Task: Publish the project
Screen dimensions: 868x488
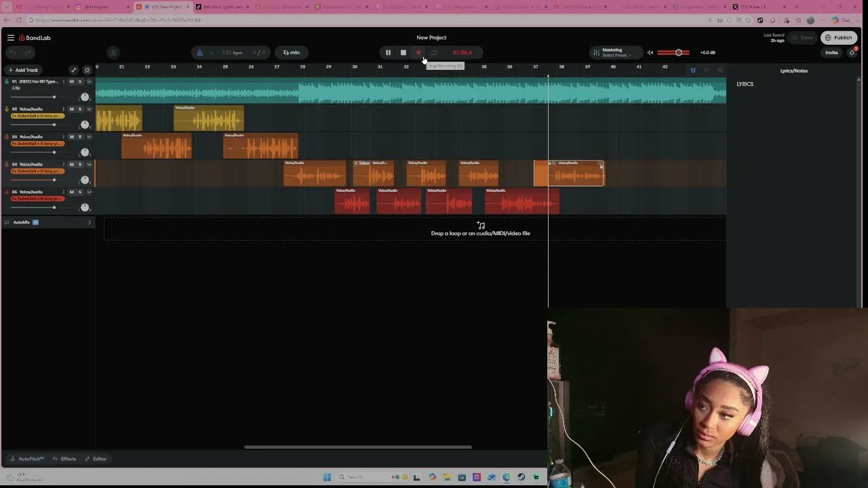Action: [839, 38]
